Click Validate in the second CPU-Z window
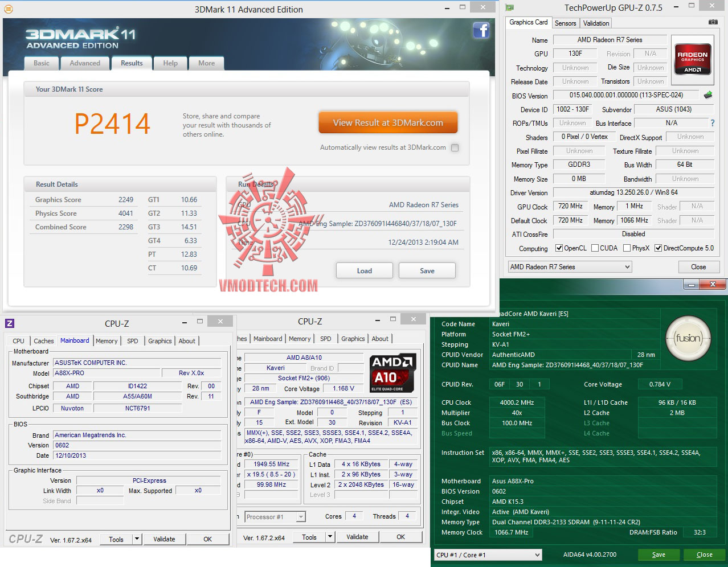 coord(357,537)
